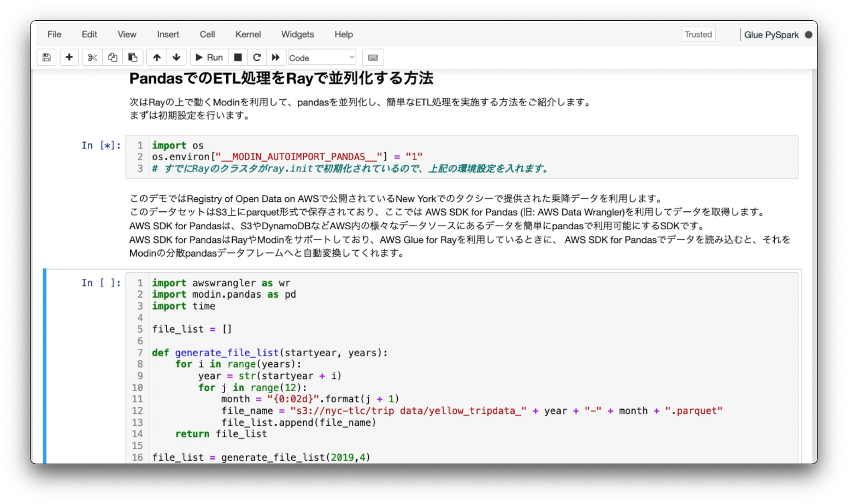Click the 'month = "{0:02d}"' line

(310, 399)
